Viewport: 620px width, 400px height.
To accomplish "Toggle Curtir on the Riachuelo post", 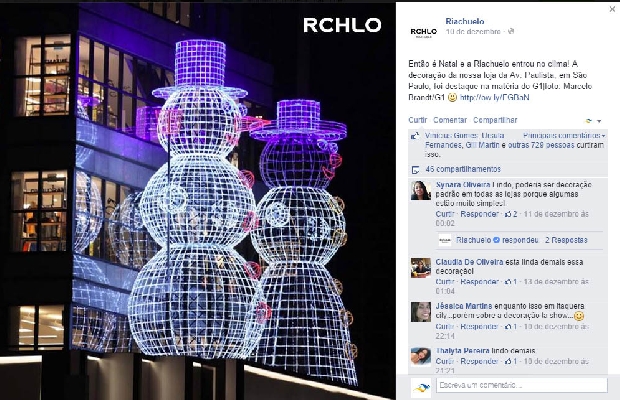I will 418,120.
